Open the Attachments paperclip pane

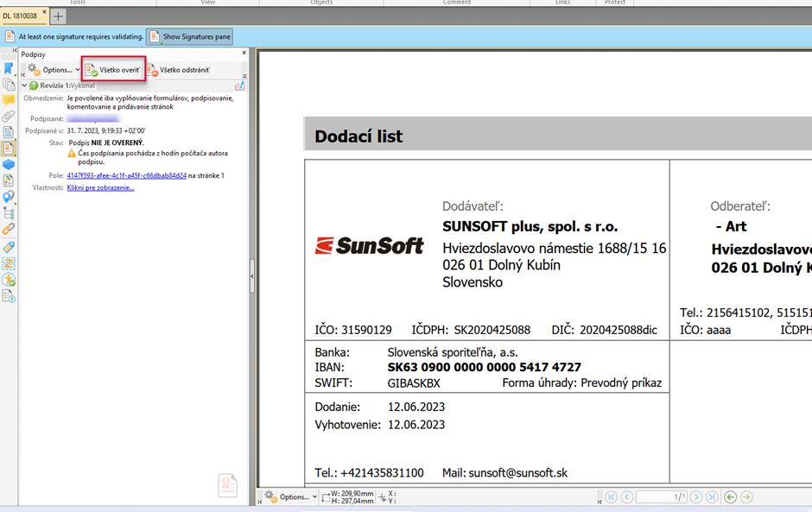tap(9, 117)
